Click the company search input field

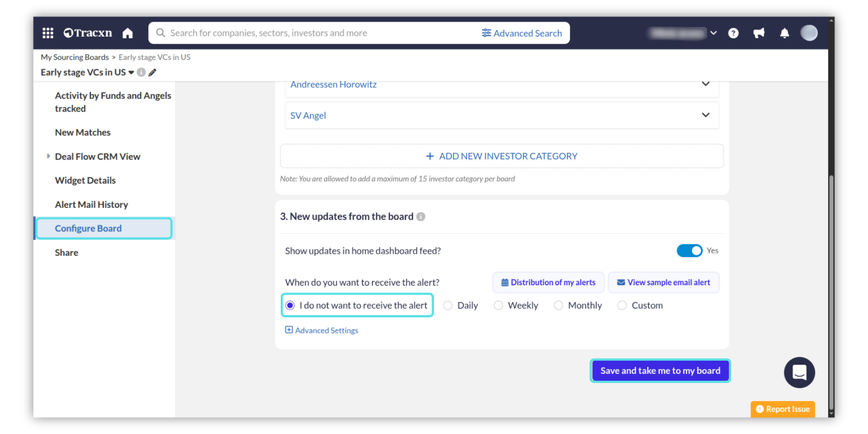pyautogui.click(x=316, y=33)
